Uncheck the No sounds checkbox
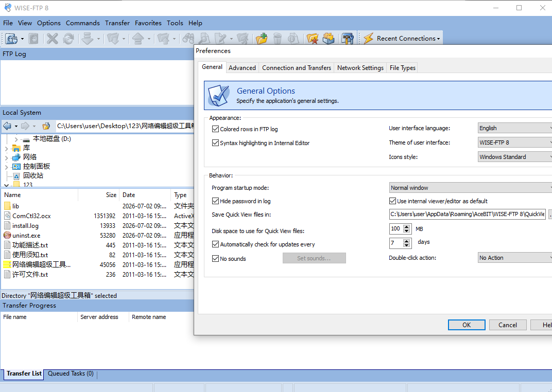 [215, 258]
